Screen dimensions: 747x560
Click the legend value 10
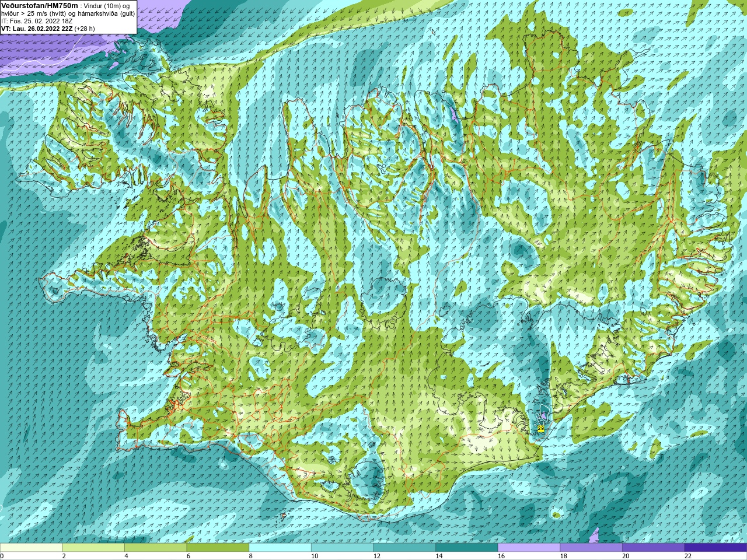[315, 556]
